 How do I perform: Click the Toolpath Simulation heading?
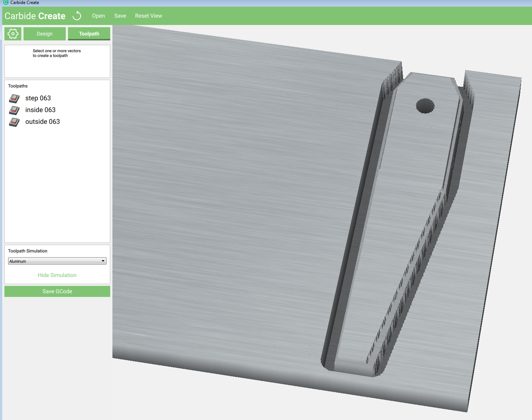[28, 251]
